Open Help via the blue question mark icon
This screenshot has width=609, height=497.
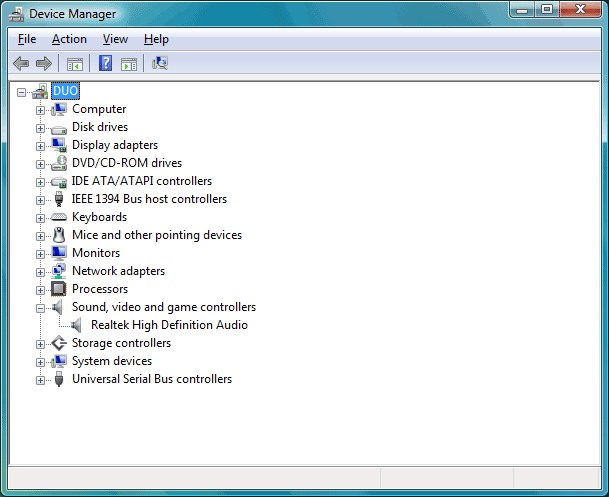105,64
